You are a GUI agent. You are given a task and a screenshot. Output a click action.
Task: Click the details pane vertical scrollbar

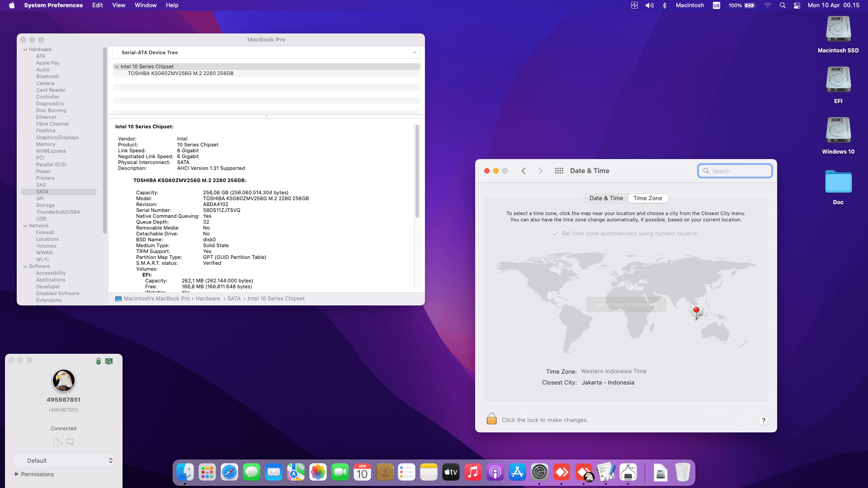pos(417,172)
